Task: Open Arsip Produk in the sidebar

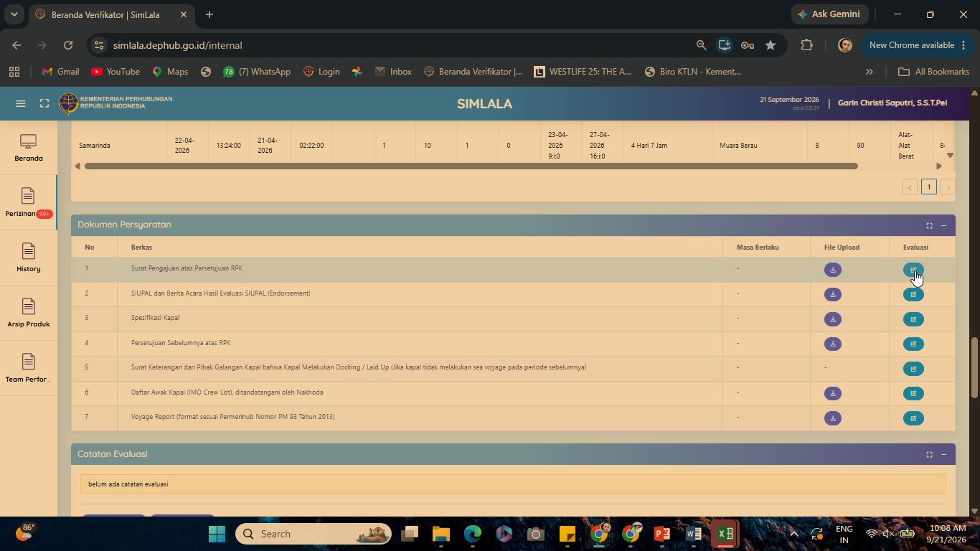Action: [x=28, y=314]
